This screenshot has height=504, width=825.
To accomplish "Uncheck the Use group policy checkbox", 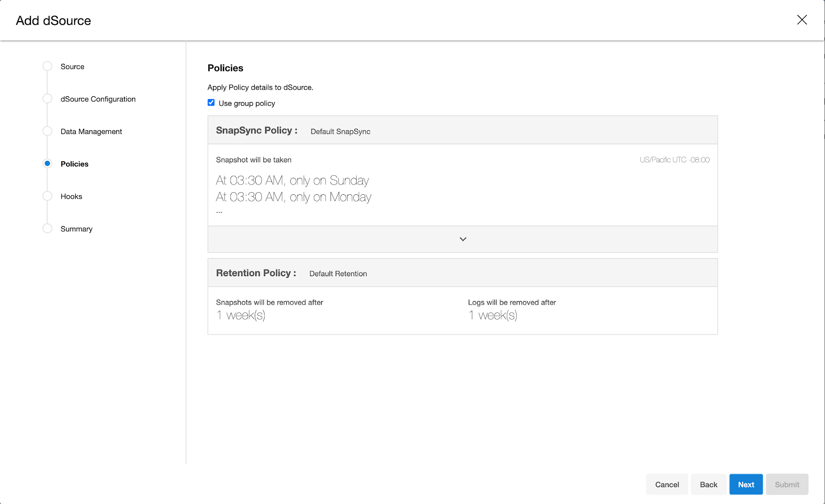I will coord(211,102).
